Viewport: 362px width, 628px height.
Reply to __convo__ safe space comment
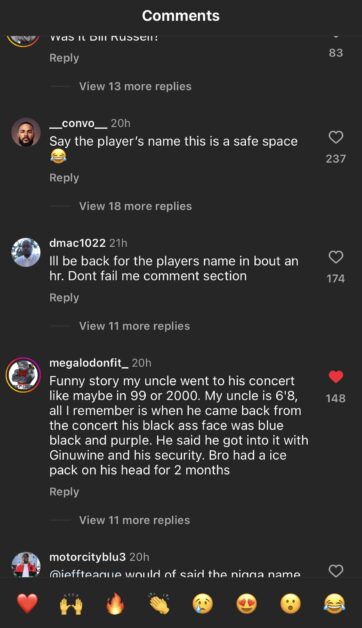click(64, 178)
